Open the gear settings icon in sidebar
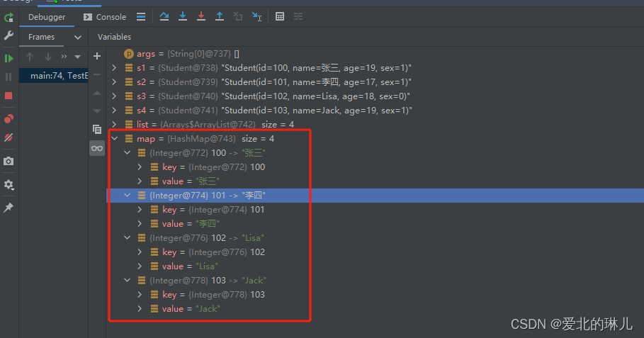 pyautogui.click(x=9, y=185)
